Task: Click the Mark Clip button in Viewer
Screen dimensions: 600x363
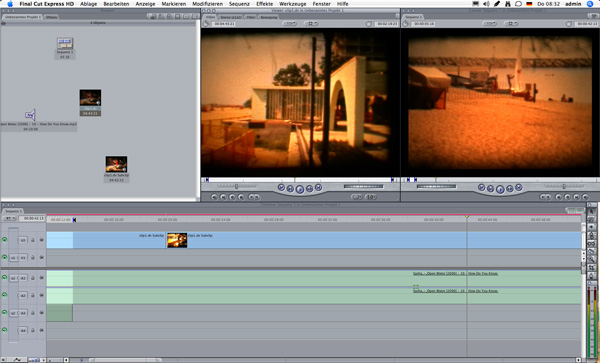Action: 223,197
